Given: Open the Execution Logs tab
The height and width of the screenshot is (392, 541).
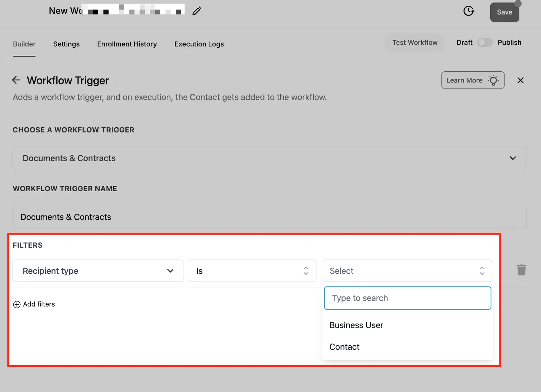Looking at the screenshot, I should (199, 44).
